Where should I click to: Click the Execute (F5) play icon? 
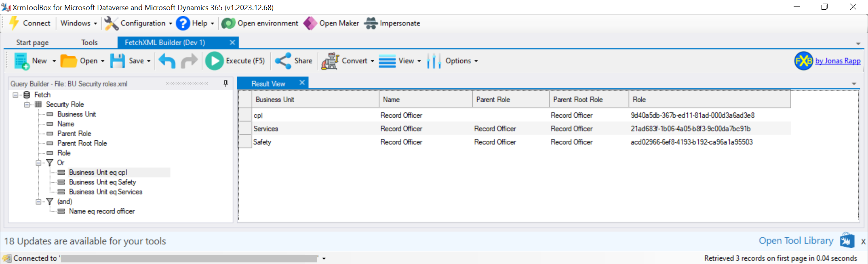(214, 61)
